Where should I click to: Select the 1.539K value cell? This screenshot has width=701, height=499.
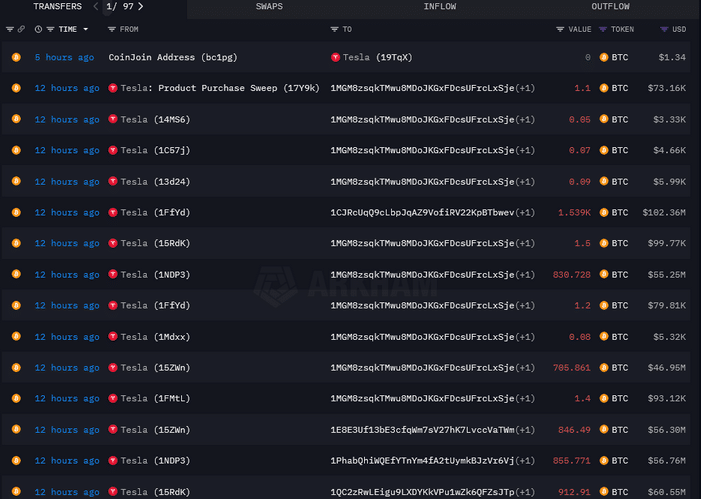click(x=574, y=212)
